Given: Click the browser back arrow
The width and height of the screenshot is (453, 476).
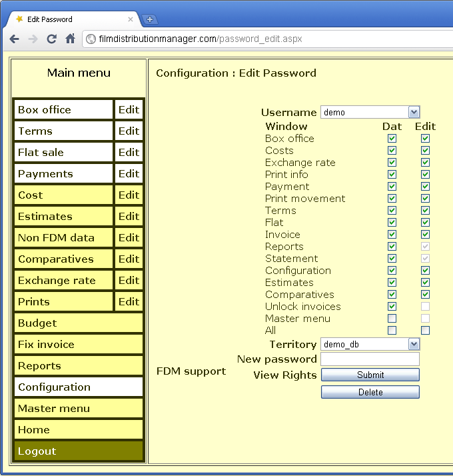Looking at the screenshot, I should point(15,39).
